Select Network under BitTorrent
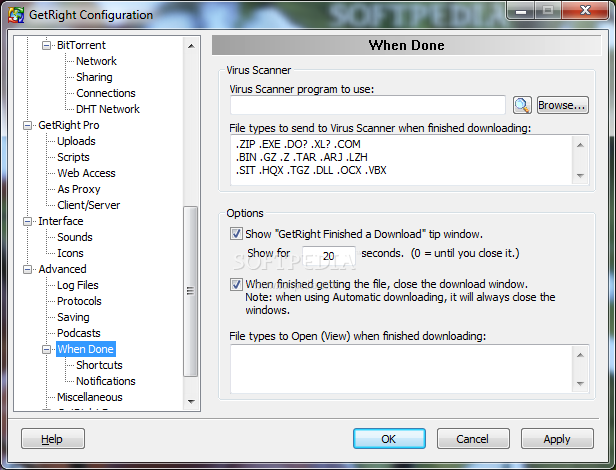Viewport: 616px width, 470px height. (x=96, y=61)
